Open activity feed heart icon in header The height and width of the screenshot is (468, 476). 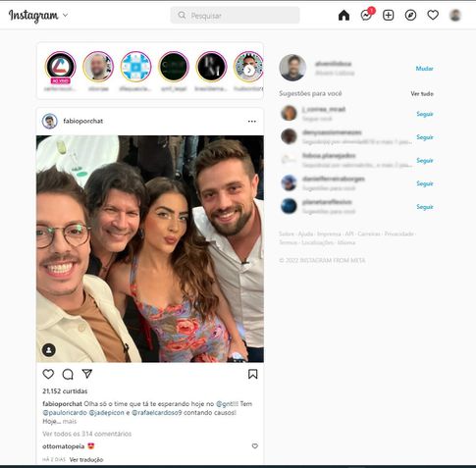[433, 15]
